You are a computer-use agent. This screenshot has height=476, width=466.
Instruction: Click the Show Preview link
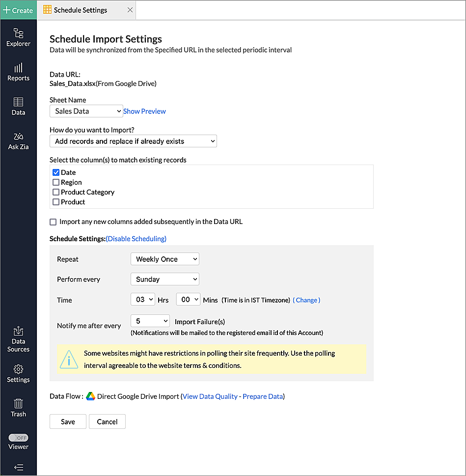tap(144, 112)
